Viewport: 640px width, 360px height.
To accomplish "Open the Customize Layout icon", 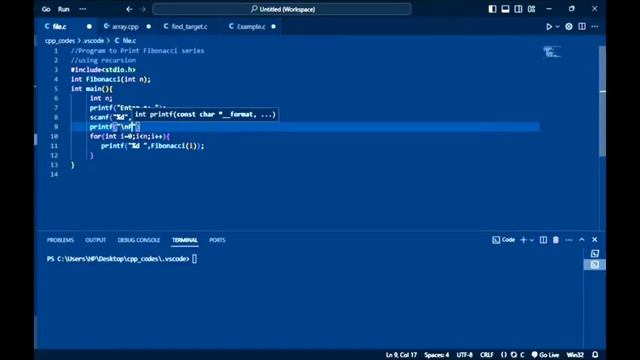I will pos(531,9).
